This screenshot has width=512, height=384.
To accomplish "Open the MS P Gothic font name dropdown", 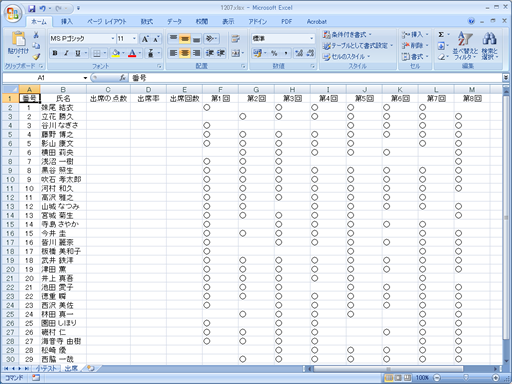I will (112, 39).
